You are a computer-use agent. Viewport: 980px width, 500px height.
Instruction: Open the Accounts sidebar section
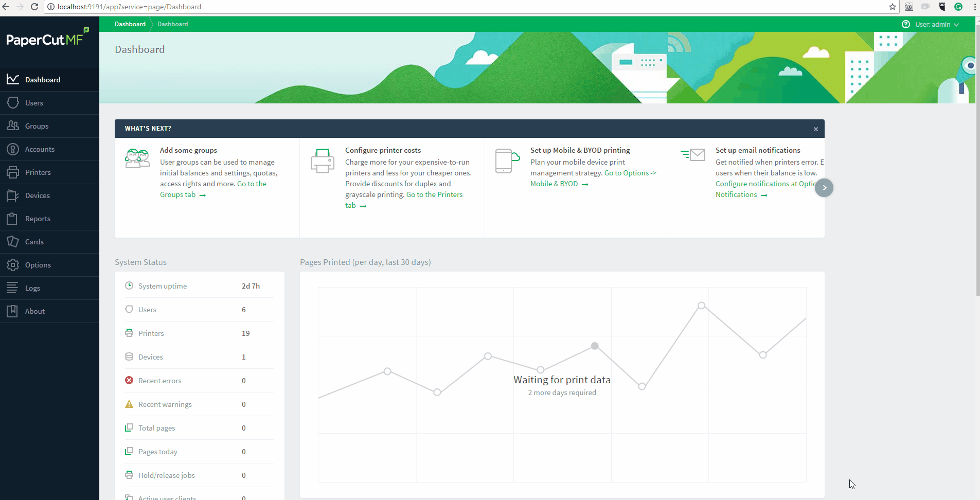coord(49,149)
